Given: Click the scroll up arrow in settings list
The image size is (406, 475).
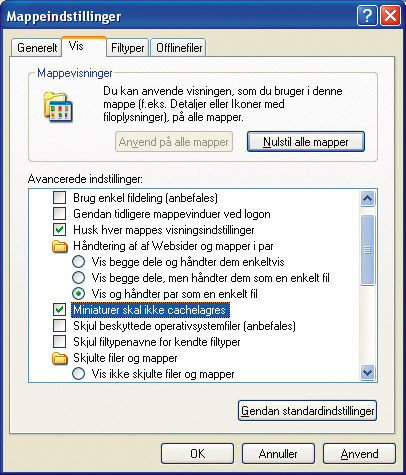Looking at the screenshot, I should [x=367, y=199].
